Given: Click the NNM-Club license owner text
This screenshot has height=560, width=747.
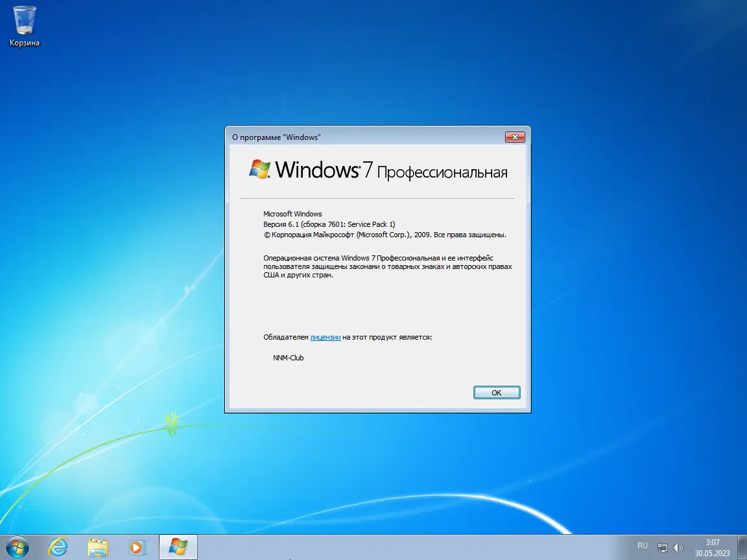Looking at the screenshot, I should 289,357.
